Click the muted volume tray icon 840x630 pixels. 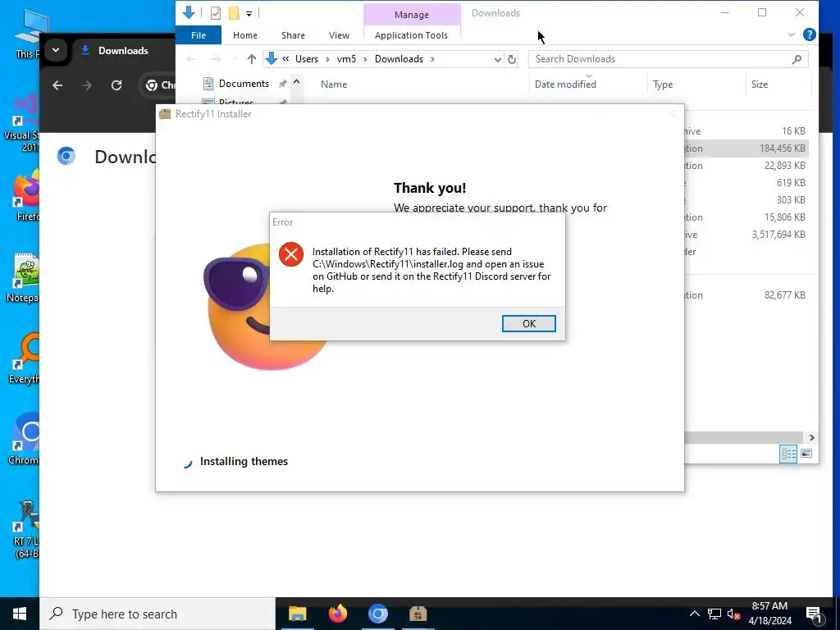pyautogui.click(x=733, y=614)
